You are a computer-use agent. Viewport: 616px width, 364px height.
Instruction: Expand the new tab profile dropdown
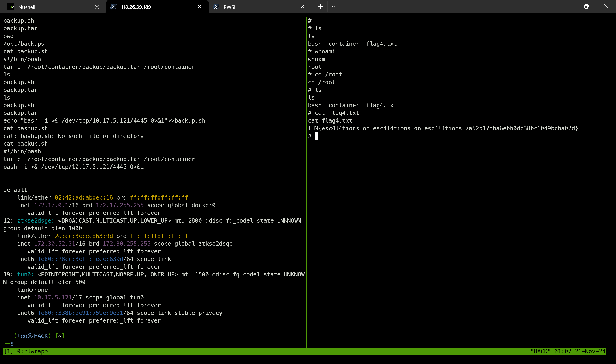click(x=333, y=7)
